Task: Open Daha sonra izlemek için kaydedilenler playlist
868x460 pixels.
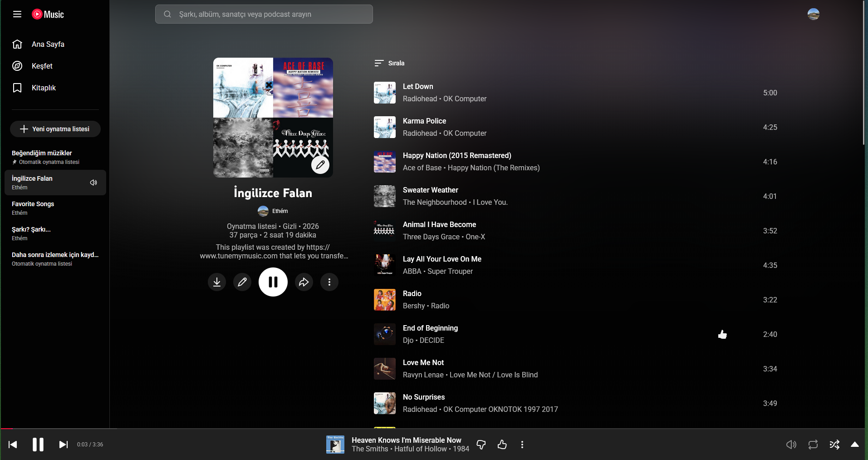Action: (55, 259)
